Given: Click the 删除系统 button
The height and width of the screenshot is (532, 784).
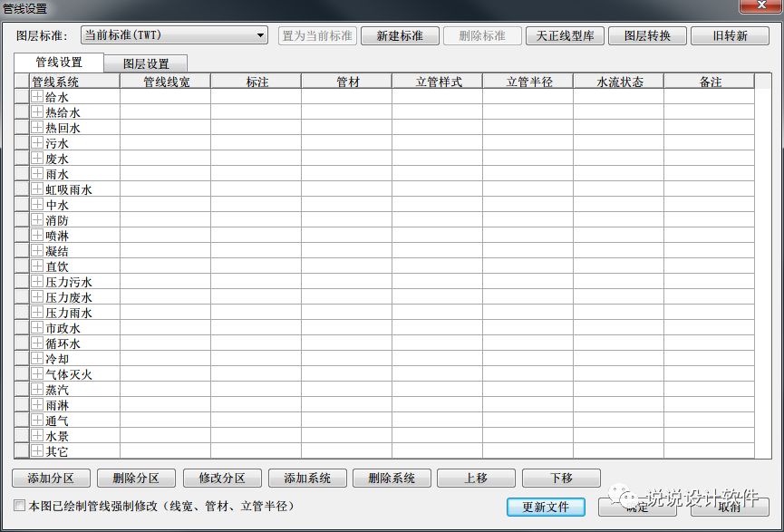Looking at the screenshot, I should click(x=392, y=479).
